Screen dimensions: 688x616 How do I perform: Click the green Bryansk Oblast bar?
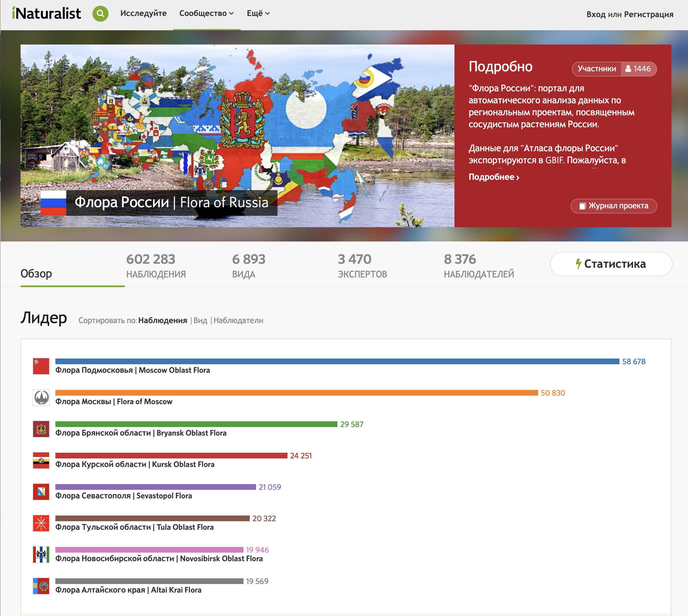click(x=196, y=424)
